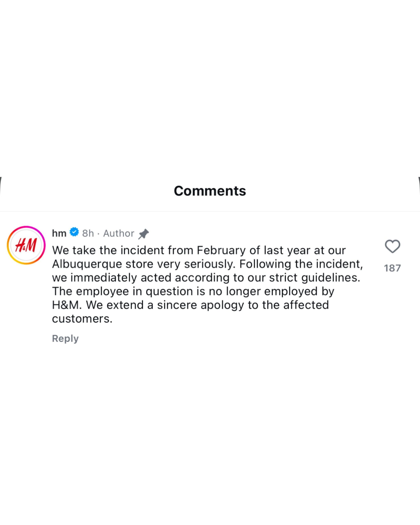Open the hm username profile link
This screenshot has width=420, height=525.
coord(59,233)
